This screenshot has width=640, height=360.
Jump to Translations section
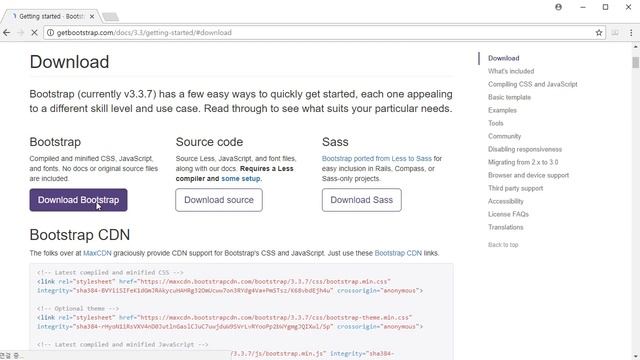coord(506,227)
